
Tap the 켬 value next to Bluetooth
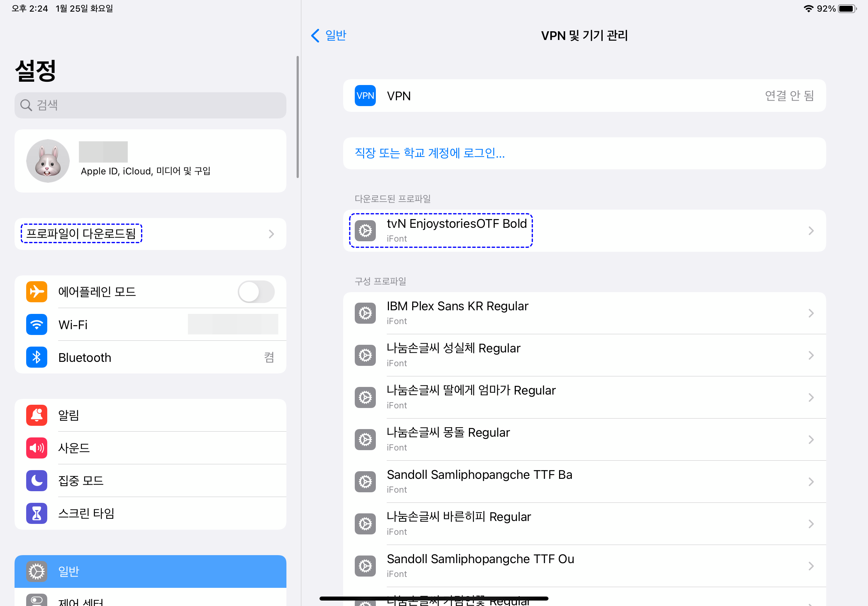(269, 357)
